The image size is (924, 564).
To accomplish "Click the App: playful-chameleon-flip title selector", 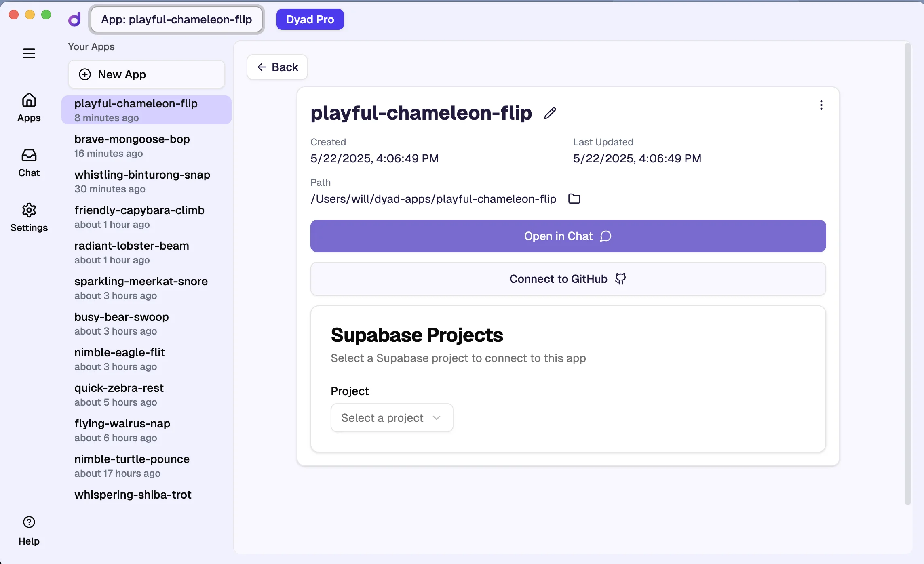I will tap(177, 19).
